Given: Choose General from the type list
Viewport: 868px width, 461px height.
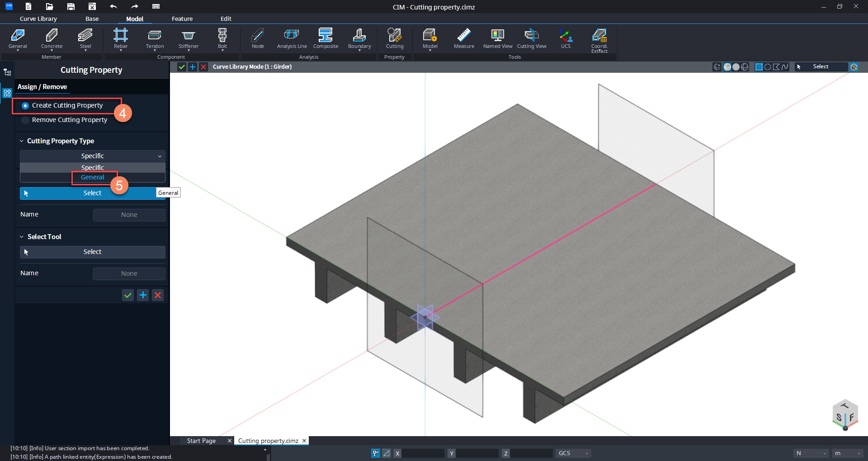Looking at the screenshot, I should click(92, 177).
